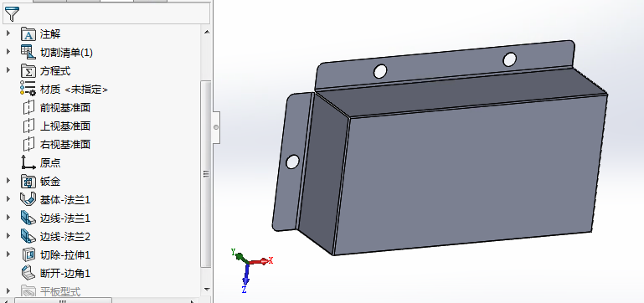Click the 注解 annotations folder icon
The image size is (644, 303).
point(28,33)
